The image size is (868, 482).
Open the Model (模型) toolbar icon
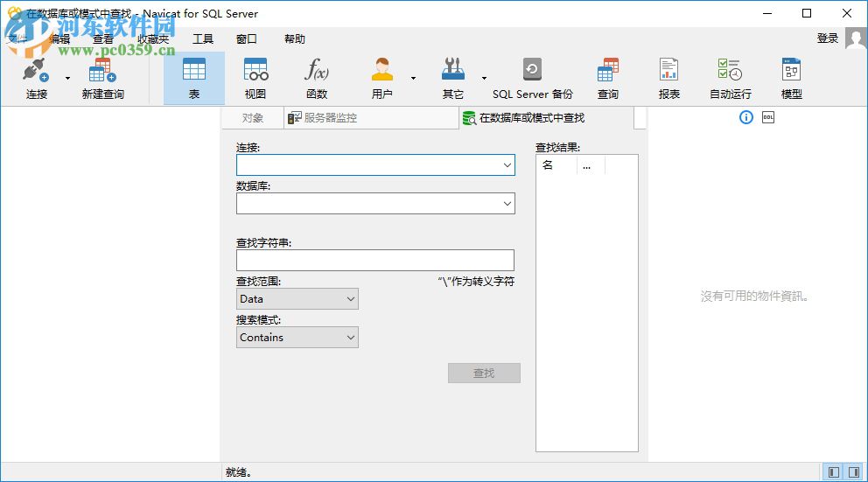coord(792,79)
